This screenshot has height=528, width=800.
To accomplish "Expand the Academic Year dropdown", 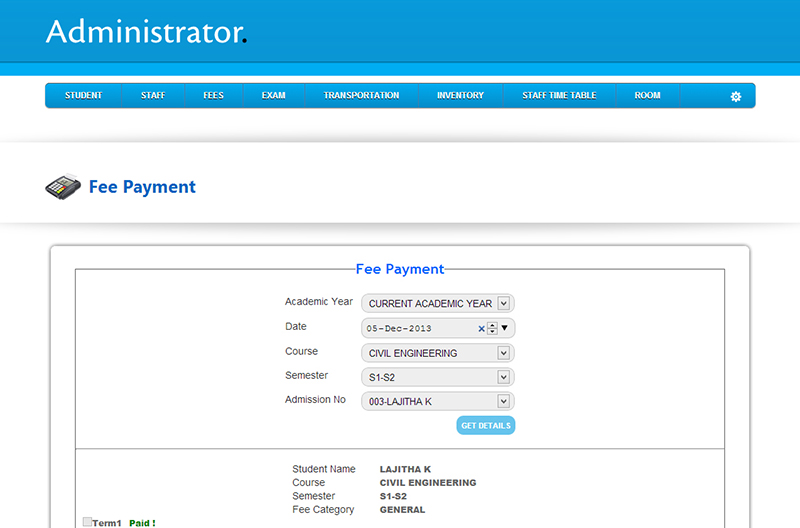I will (x=437, y=303).
